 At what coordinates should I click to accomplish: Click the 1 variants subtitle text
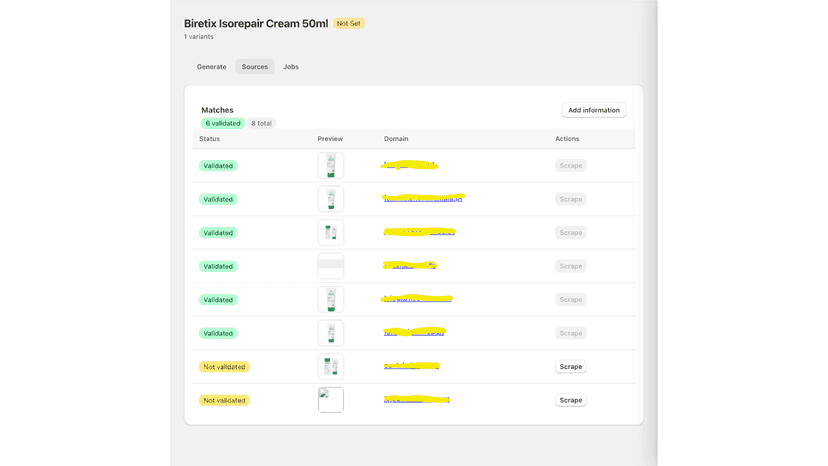click(199, 36)
